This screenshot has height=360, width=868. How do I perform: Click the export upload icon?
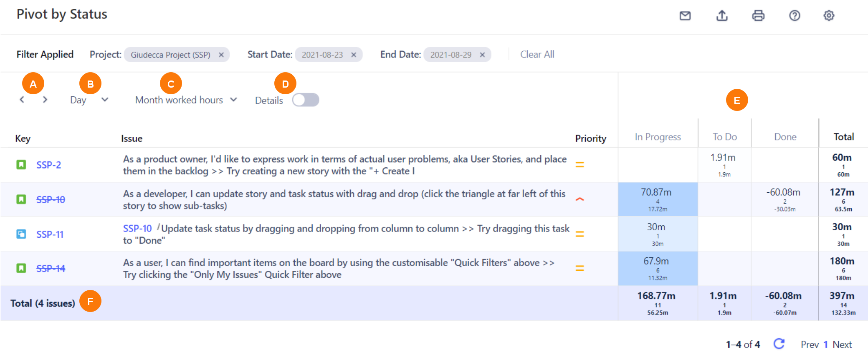pyautogui.click(x=722, y=16)
